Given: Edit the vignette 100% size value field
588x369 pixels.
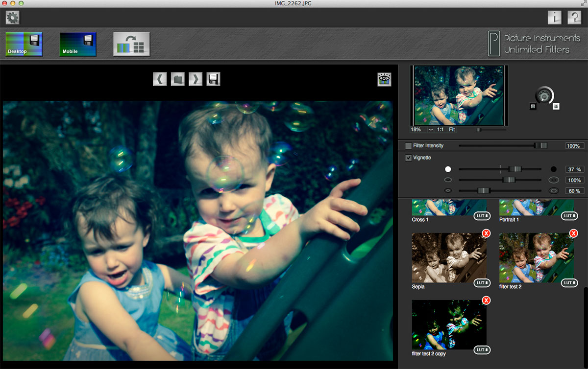Looking at the screenshot, I should (575, 180).
